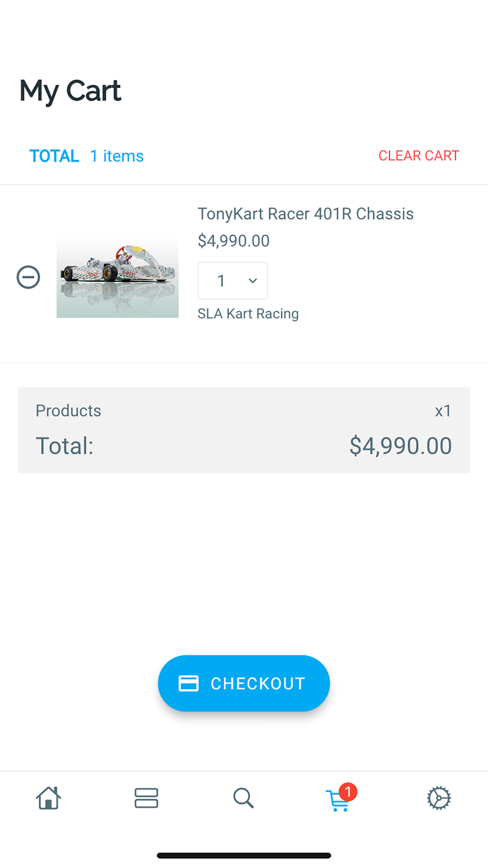The image size is (488, 868).
Task: Tap the '1 items' count text
Action: pyautogui.click(x=117, y=156)
